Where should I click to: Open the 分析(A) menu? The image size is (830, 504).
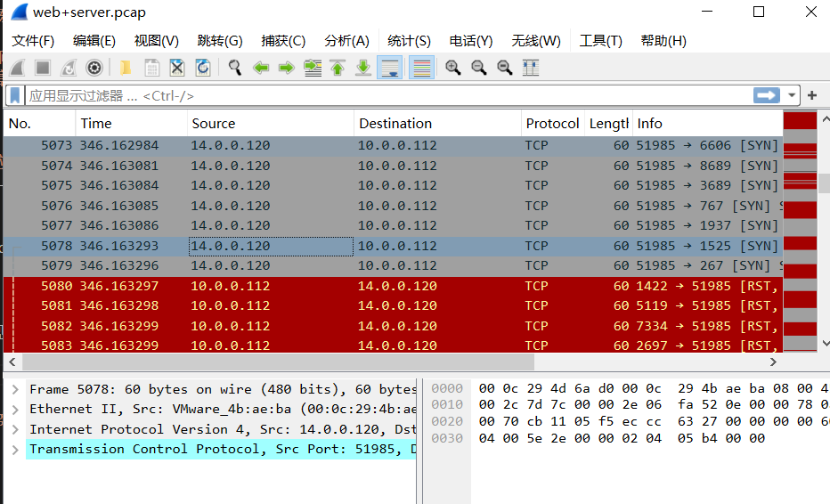coord(346,41)
